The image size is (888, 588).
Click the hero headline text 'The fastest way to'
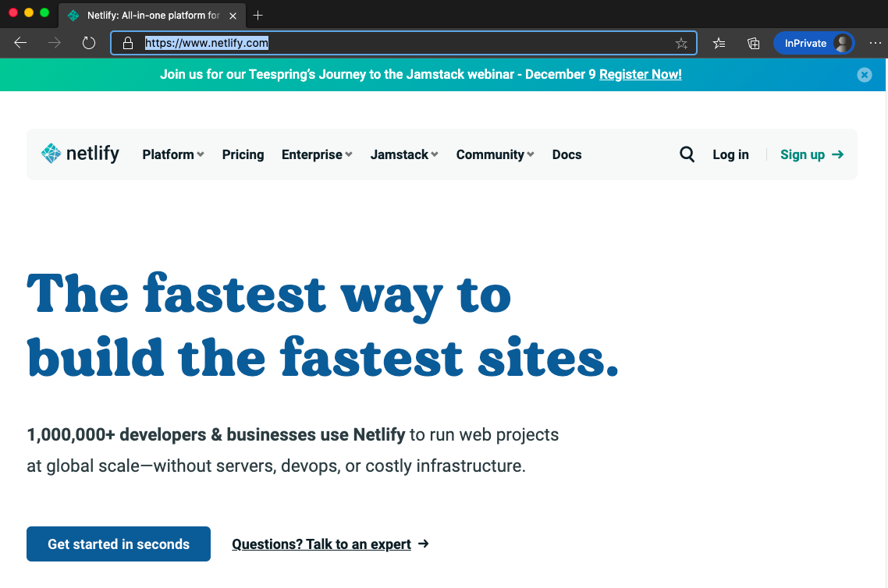click(x=269, y=296)
